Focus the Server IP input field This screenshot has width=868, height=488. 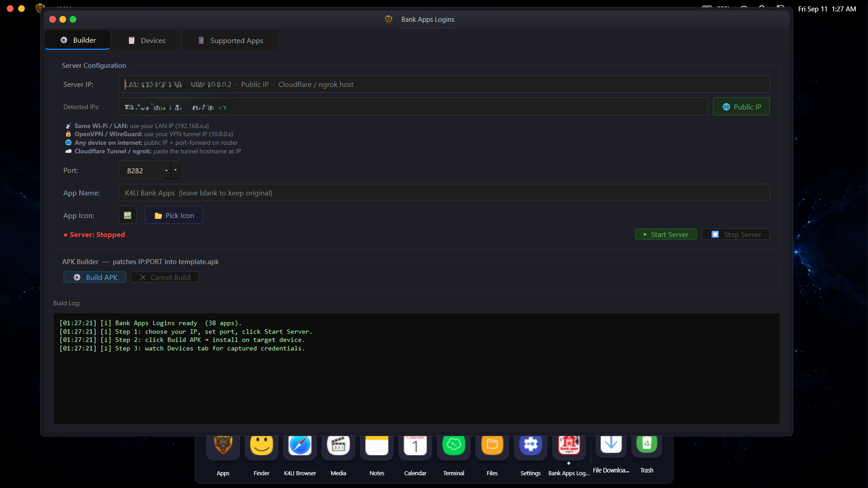click(x=444, y=84)
